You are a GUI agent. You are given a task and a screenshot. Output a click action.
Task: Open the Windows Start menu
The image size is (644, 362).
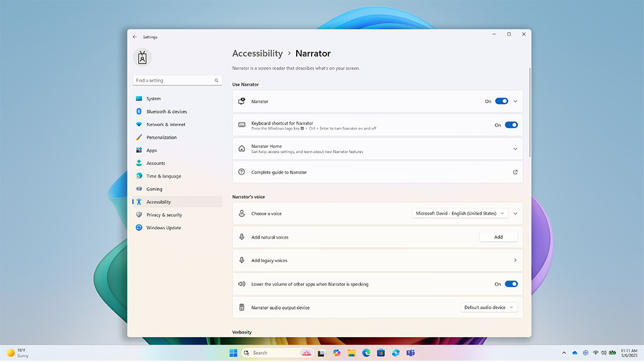tap(233, 353)
